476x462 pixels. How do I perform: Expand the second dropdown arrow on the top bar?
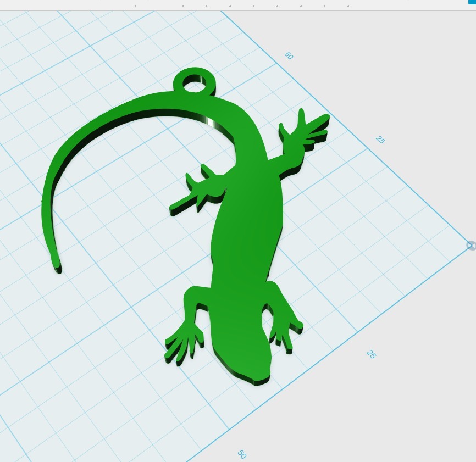(183, 5)
